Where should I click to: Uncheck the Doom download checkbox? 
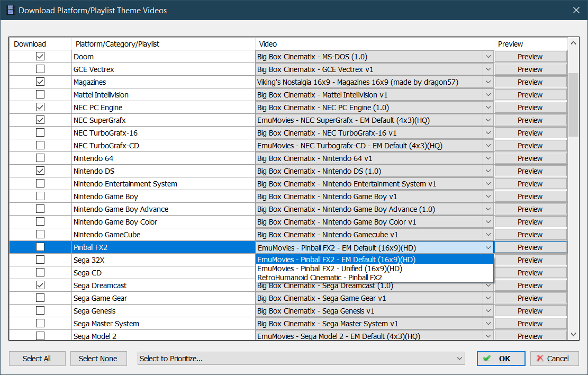point(40,56)
